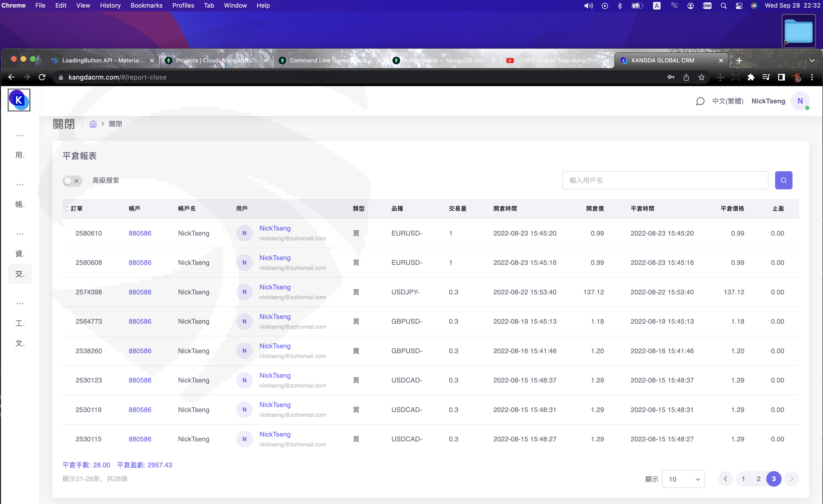Click the KANGDA K logo
823x504 pixels.
coord(19,100)
